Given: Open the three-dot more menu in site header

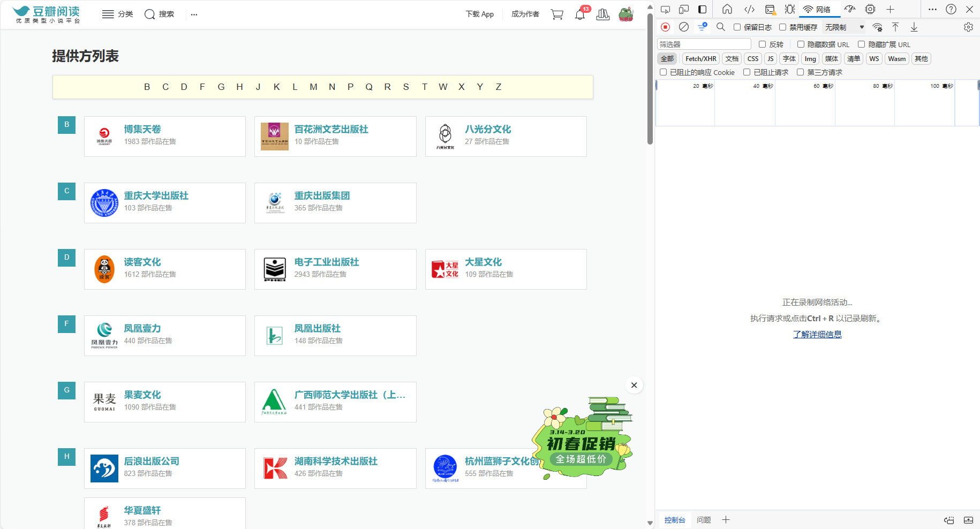Looking at the screenshot, I should point(194,14).
